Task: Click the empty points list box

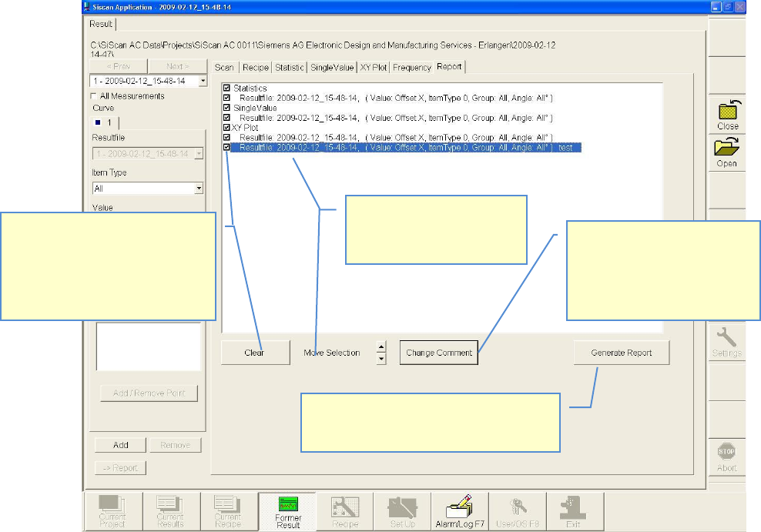Action: 149,346
